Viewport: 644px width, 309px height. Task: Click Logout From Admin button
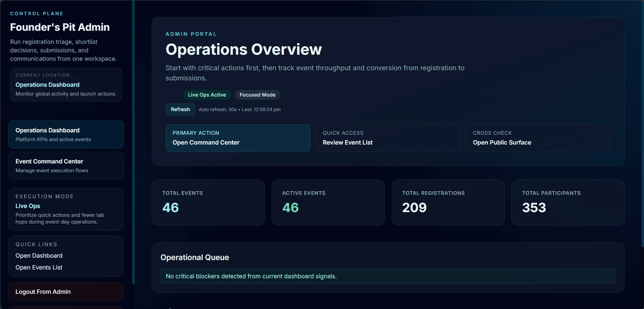tap(66, 291)
